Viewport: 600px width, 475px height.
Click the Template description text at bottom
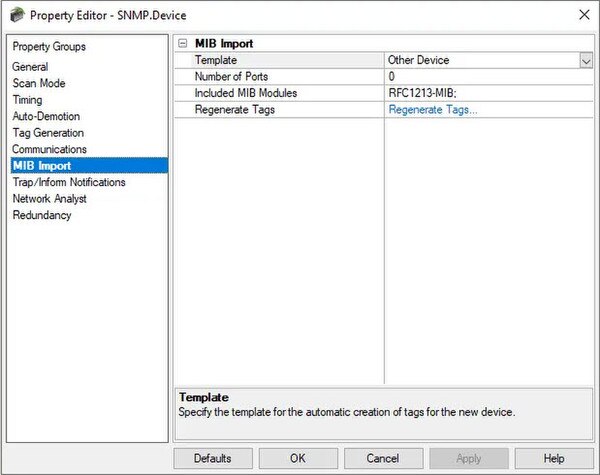[x=347, y=412]
